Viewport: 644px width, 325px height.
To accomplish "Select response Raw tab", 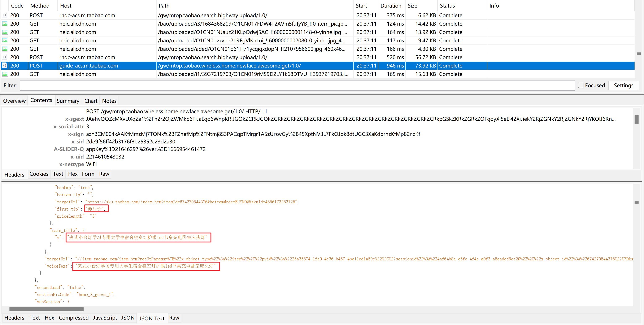I will (x=174, y=318).
